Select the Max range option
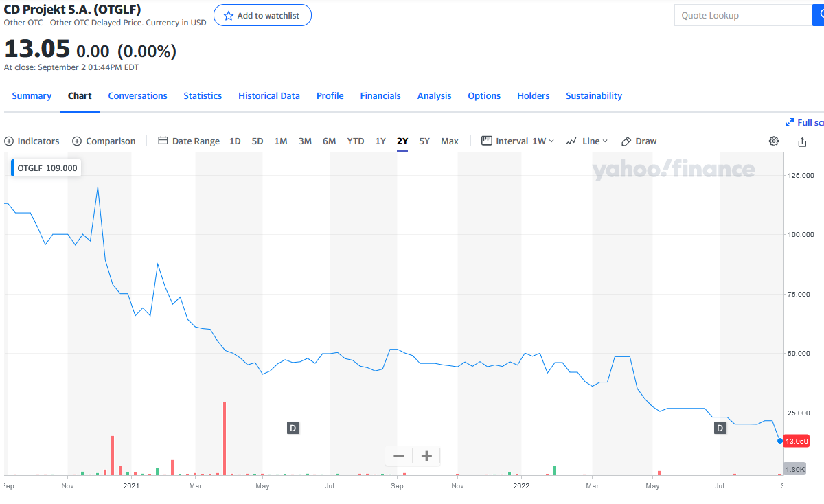This screenshot has height=504, width=824. (450, 141)
